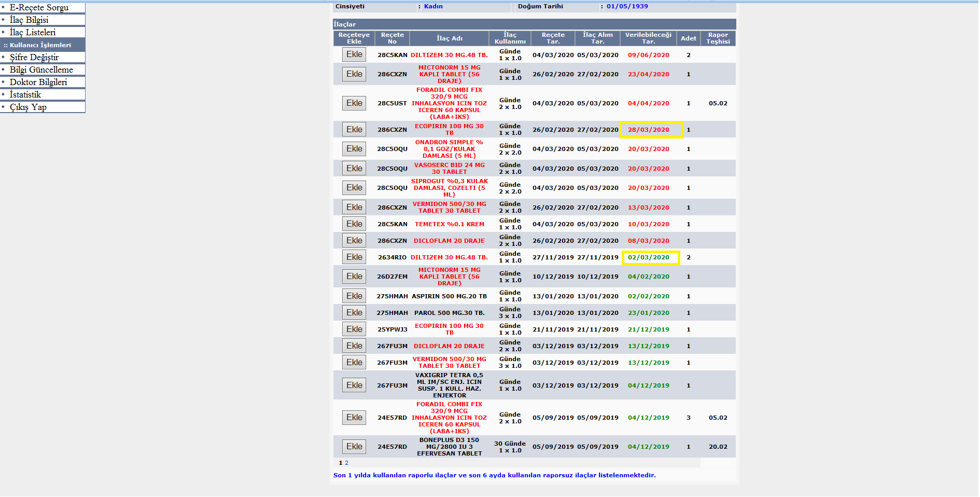Add TEMETEX %0.1 KREM to the prescription
The image size is (980, 497).
(354, 224)
